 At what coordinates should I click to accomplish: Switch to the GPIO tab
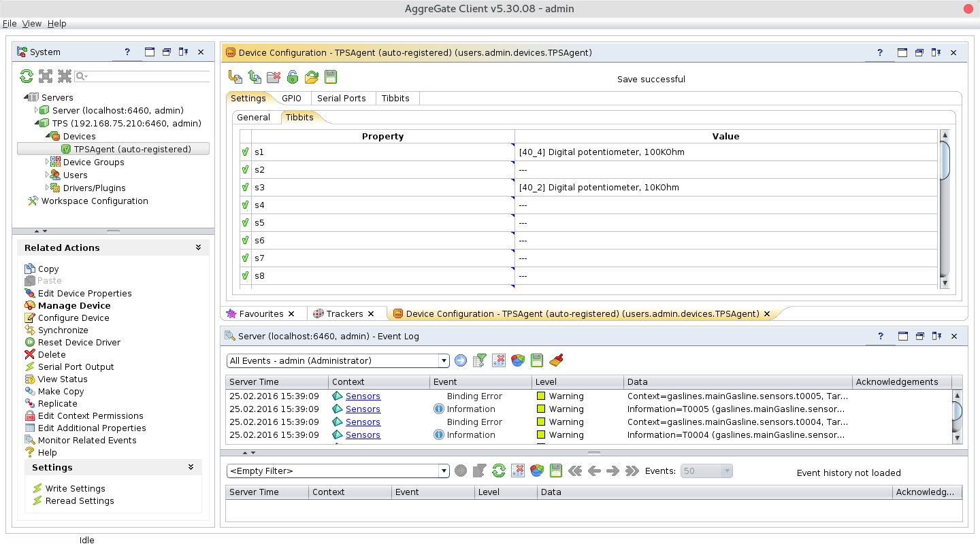(x=291, y=98)
